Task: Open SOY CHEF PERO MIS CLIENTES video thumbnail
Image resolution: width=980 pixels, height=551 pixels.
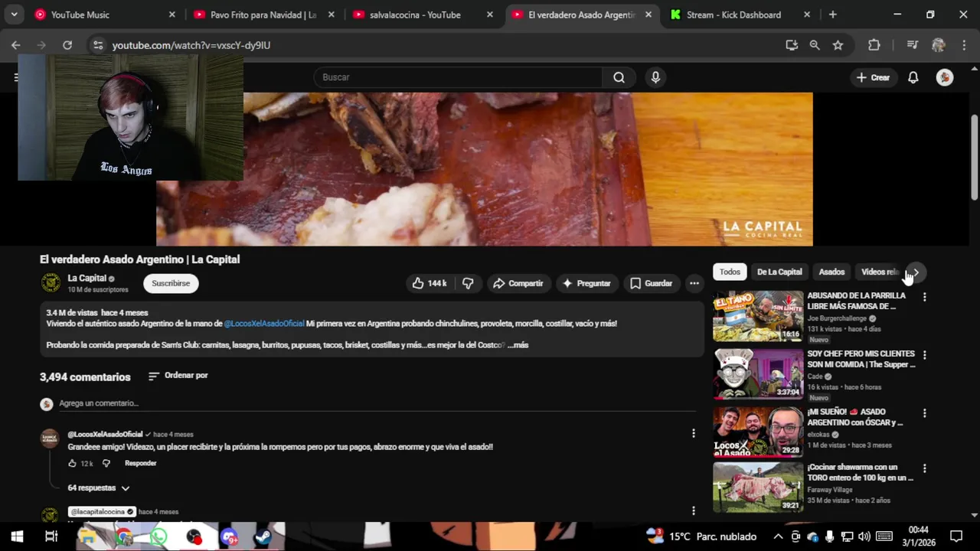Action: tap(758, 374)
